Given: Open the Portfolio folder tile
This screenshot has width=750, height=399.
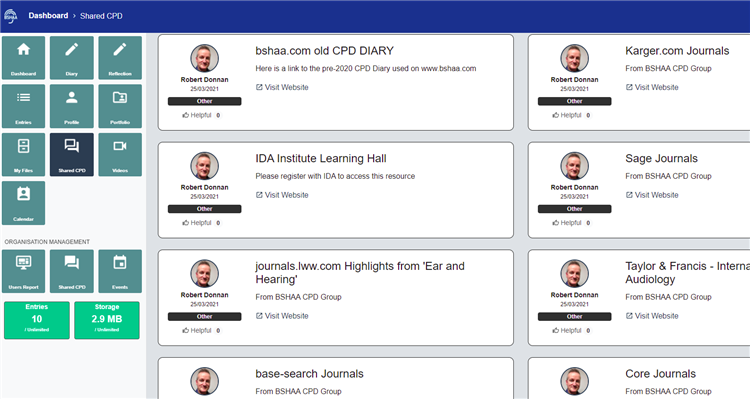Looking at the screenshot, I should (120, 106).
